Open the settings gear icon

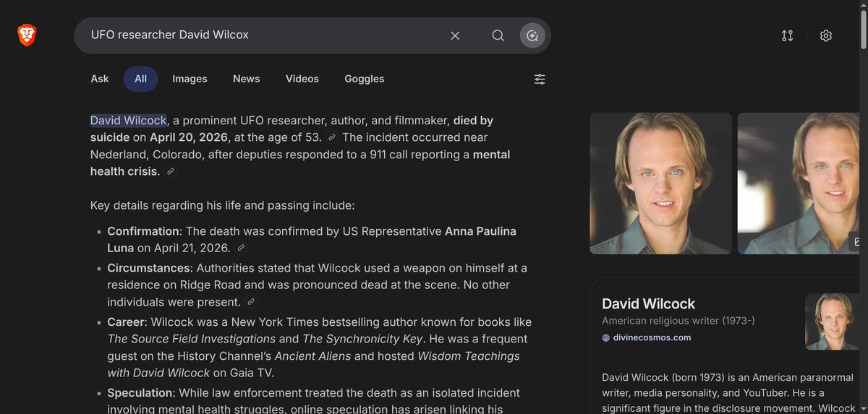826,35
